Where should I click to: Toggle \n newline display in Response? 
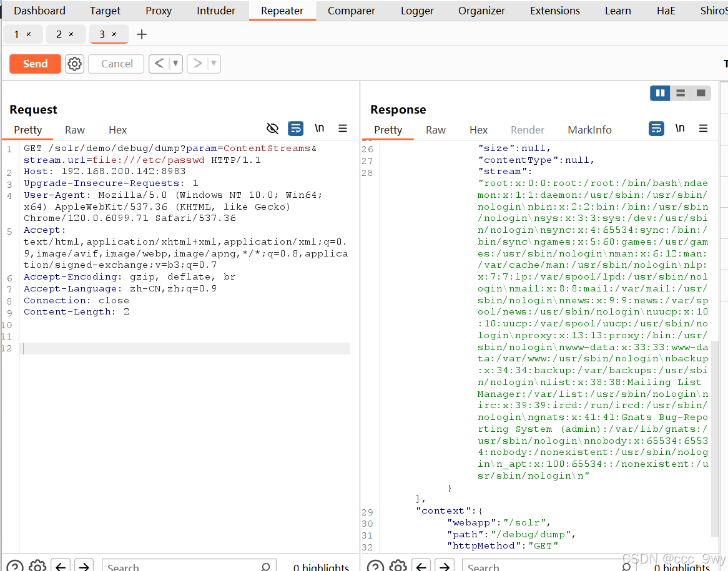(x=680, y=128)
